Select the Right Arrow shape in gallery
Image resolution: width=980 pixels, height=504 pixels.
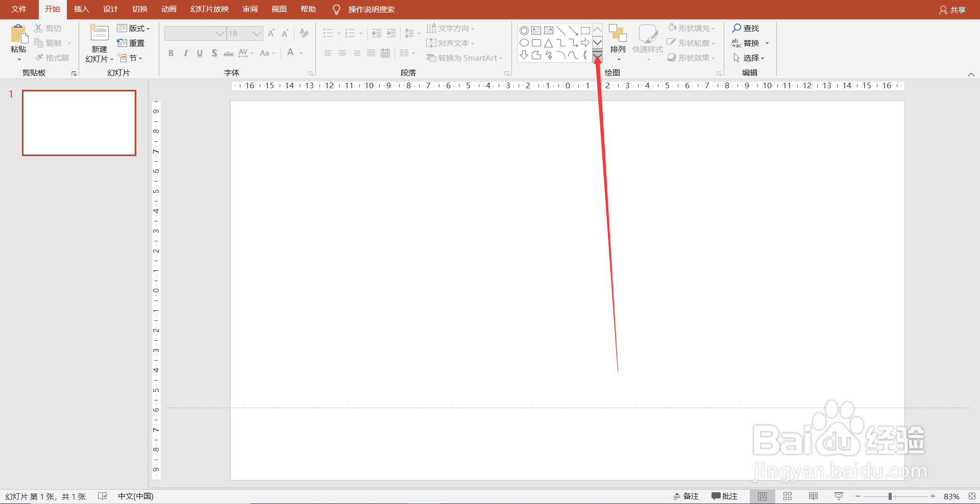tap(585, 43)
